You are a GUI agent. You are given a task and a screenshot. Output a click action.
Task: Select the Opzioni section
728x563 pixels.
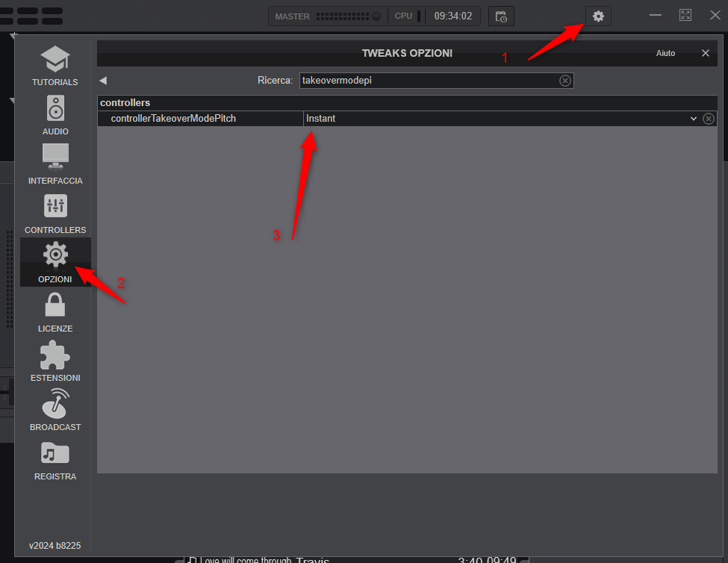point(55,262)
